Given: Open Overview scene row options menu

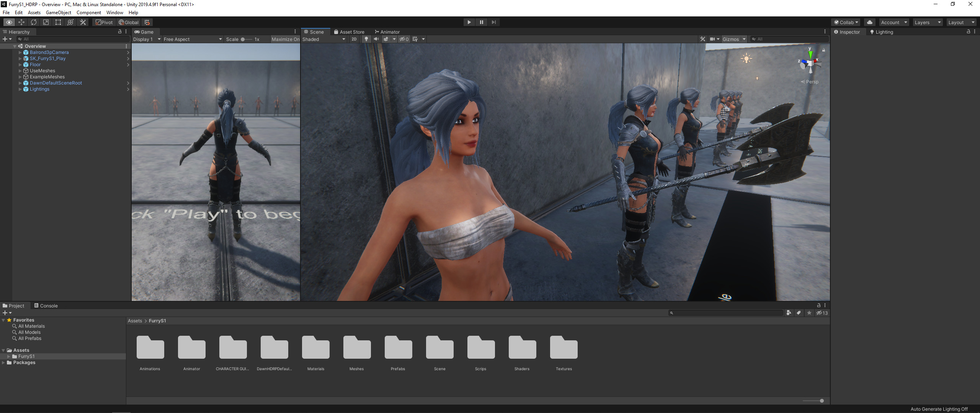Looking at the screenshot, I should coord(126,46).
